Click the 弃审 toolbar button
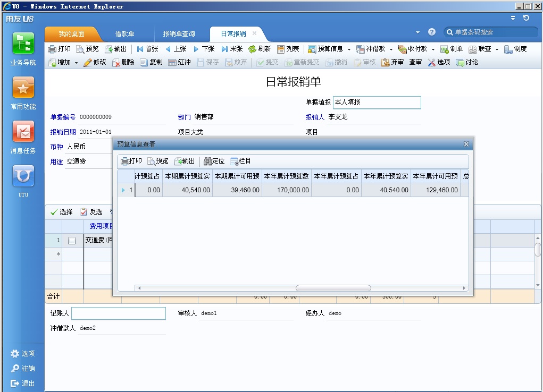Viewport: 543px width, 392px height. 392,62
